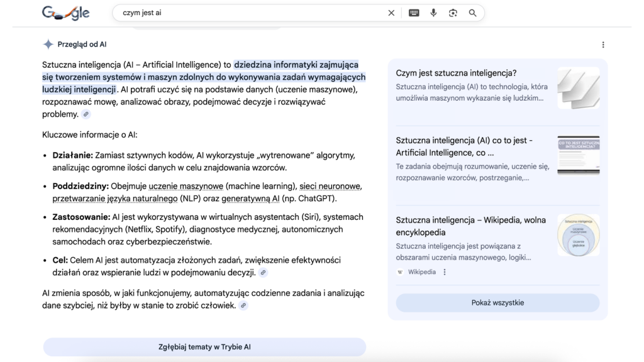Clear the search query with the X icon
Viewport: 644px width, 362px height.
tap(391, 13)
